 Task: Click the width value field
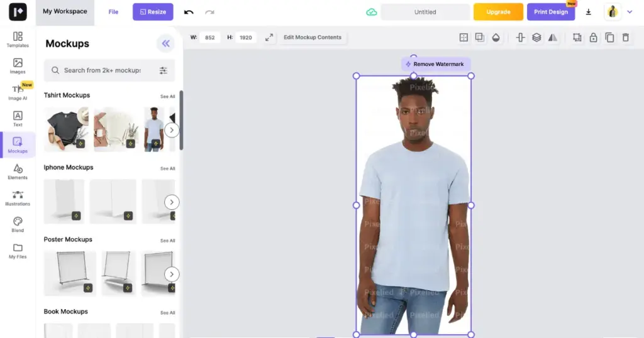(x=210, y=37)
